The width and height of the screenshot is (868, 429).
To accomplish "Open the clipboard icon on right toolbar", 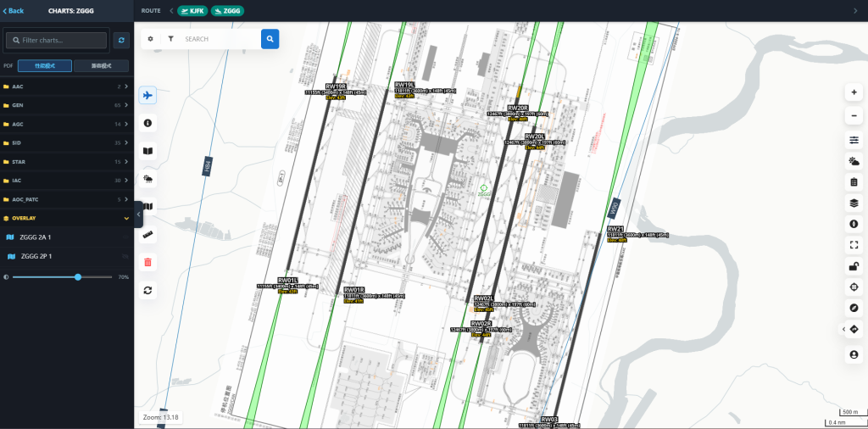I will click(x=854, y=181).
